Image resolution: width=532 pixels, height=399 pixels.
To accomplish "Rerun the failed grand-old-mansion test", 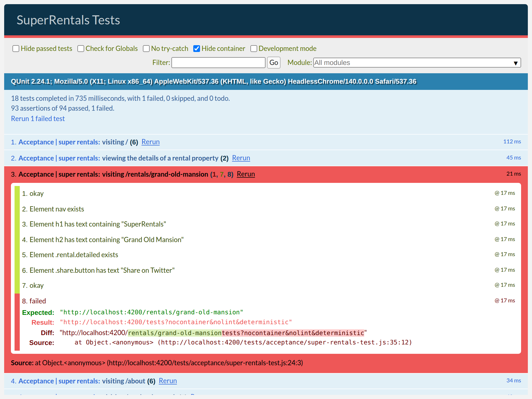I will 246,174.
